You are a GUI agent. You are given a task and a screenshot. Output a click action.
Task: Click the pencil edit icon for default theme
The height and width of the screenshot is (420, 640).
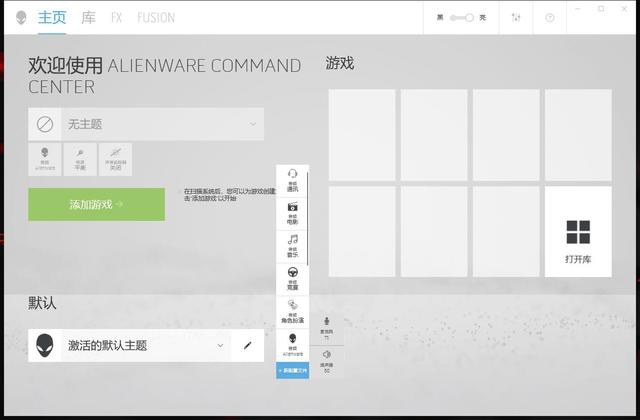(247, 345)
